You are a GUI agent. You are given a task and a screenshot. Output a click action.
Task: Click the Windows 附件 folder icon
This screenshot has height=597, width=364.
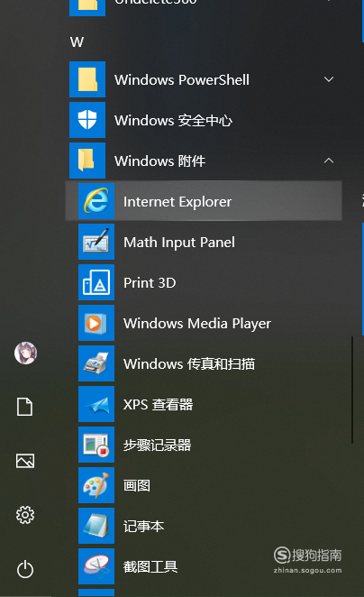(x=87, y=161)
